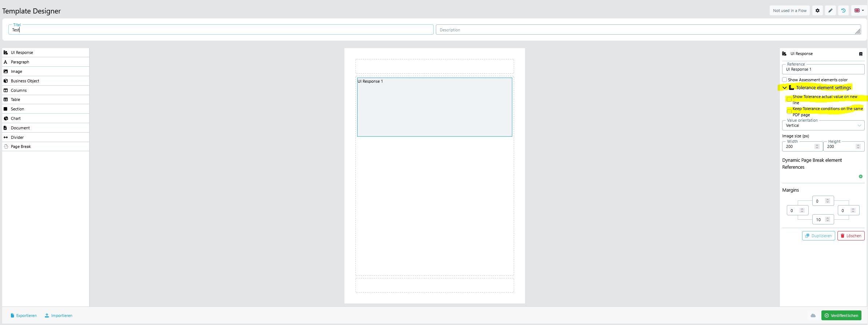Click the cloud save status icon
Screen dimensions: 868x325
pos(813,316)
